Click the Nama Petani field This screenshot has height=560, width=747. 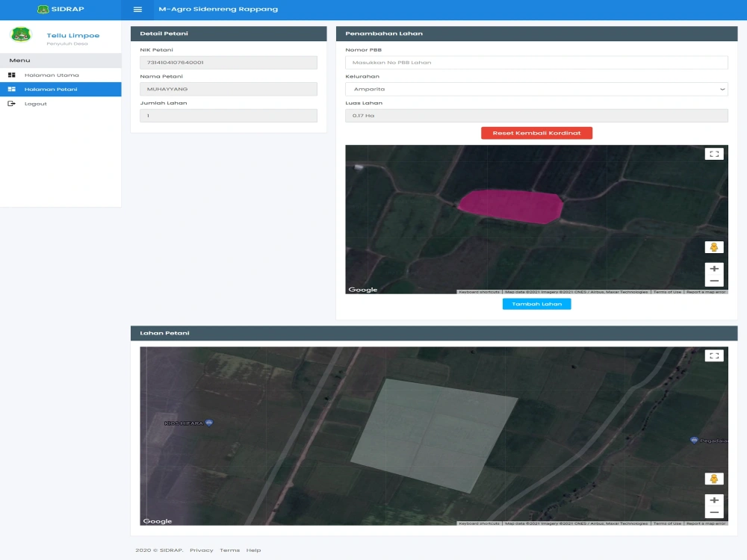coord(229,89)
